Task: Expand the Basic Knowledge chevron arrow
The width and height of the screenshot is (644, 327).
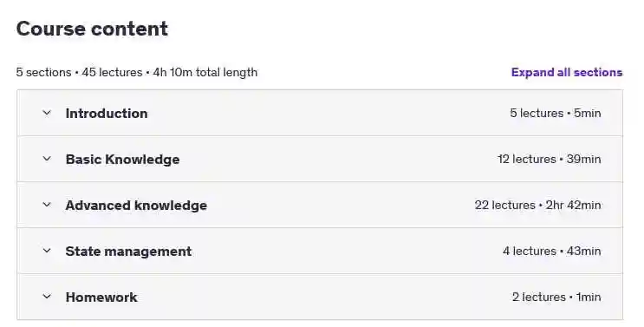Action: (47, 159)
